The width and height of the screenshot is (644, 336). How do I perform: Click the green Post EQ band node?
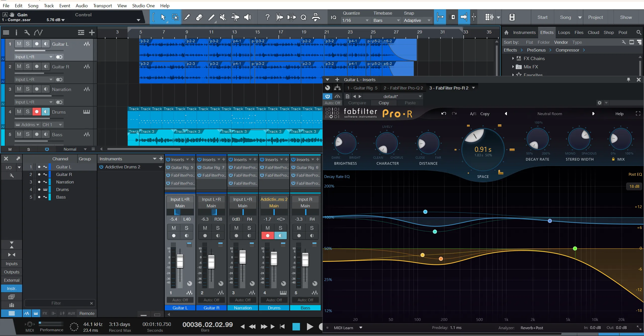pyautogui.click(x=575, y=249)
